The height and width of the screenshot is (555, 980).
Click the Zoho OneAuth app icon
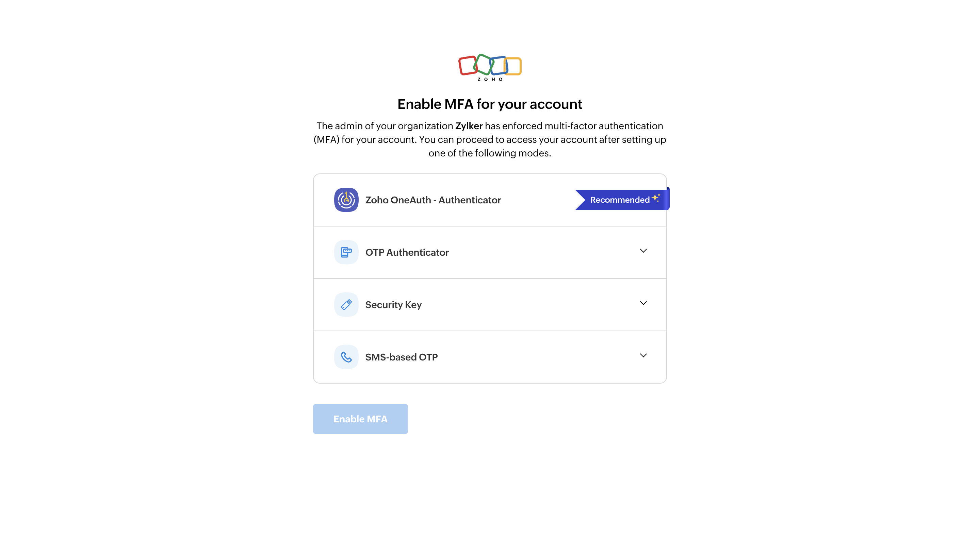346,200
